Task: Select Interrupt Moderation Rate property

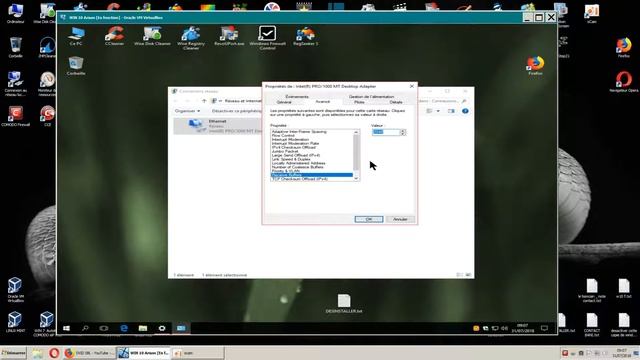Action: click(x=312, y=144)
